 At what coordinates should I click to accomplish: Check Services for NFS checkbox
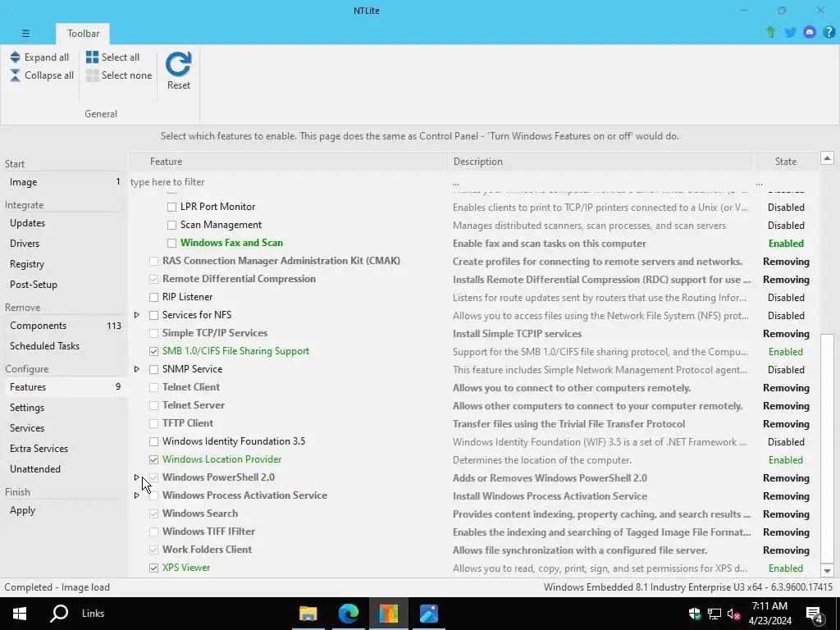click(153, 315)
